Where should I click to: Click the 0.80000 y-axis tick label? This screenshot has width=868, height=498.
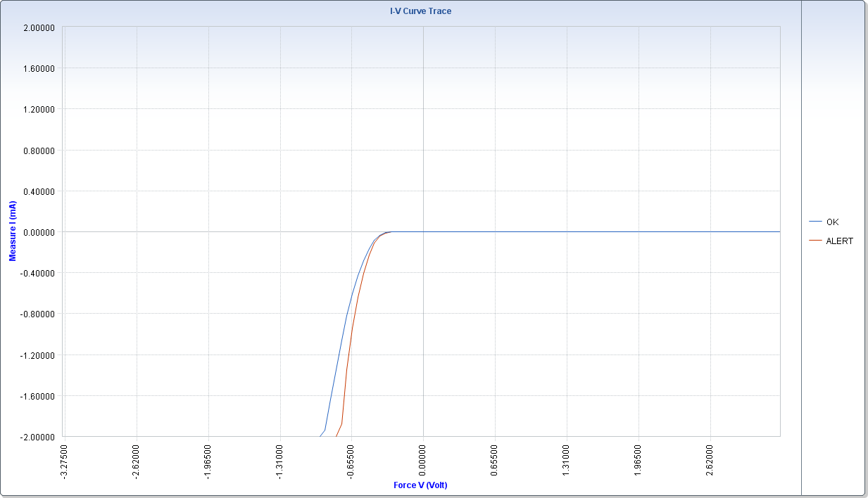point(40,151)
